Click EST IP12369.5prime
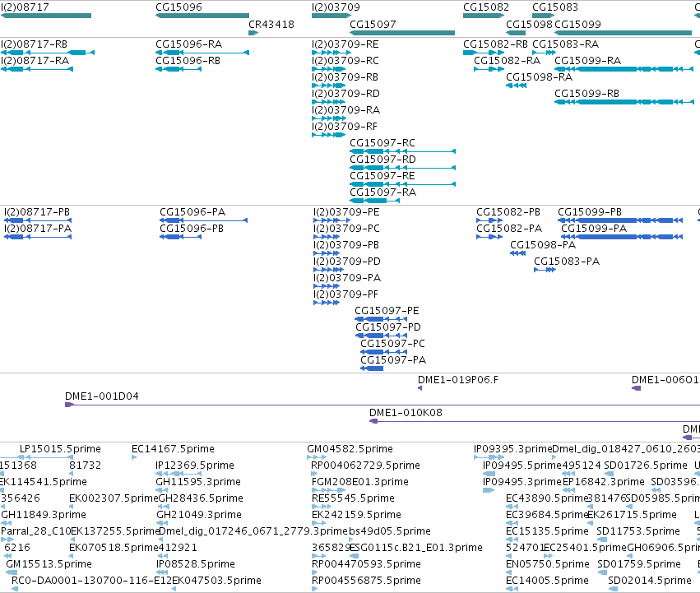The height and width of the screenshot is (593, 700). [x=178, y=474]
